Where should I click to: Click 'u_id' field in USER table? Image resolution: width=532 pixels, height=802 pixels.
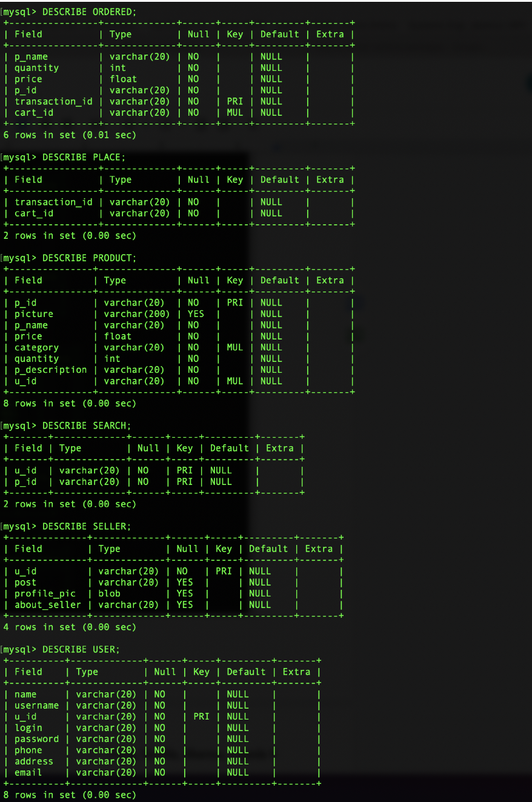[25, 717]
